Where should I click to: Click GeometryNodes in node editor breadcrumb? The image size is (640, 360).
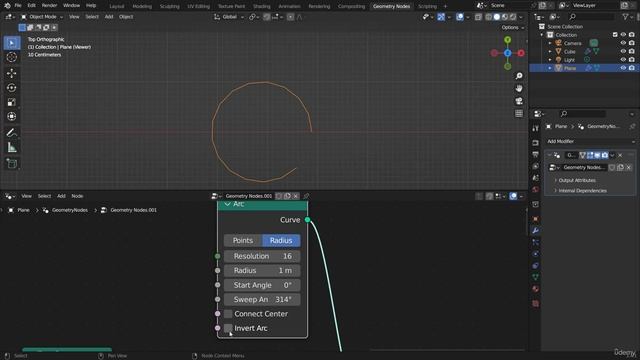pyautogui.click(x=70, y=210)
